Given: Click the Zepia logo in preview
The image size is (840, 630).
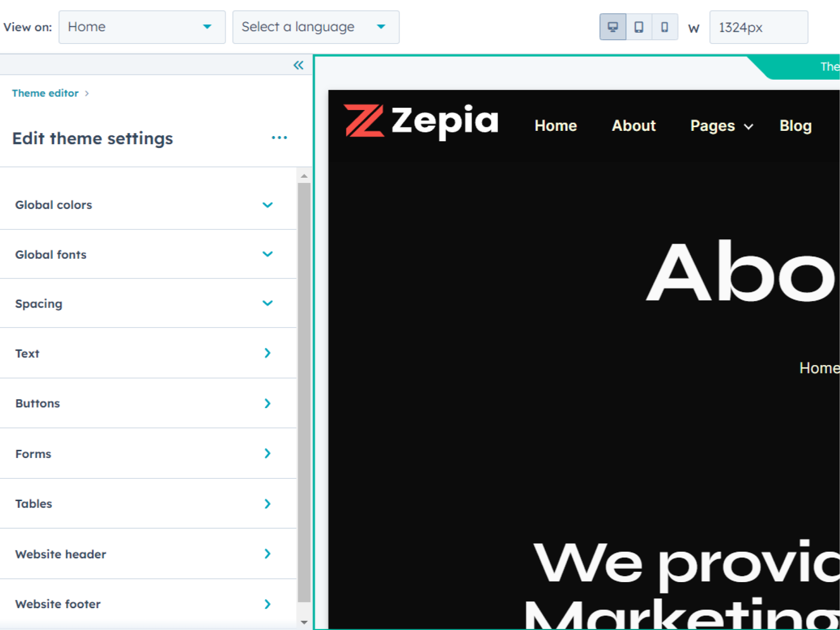Looking at the screenshot, I should [x=421, y=121].
